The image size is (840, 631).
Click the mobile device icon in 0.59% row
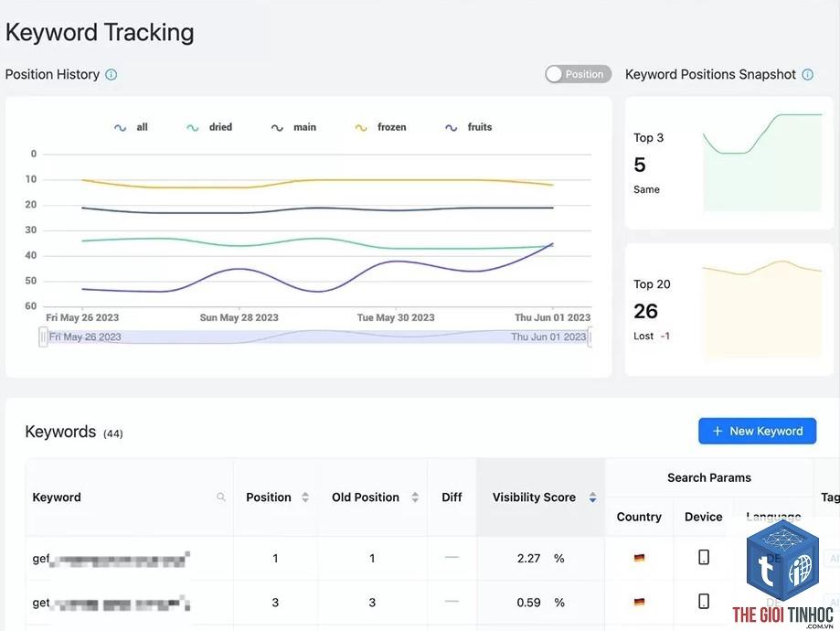pyautogui.click(x=704, y=602)
